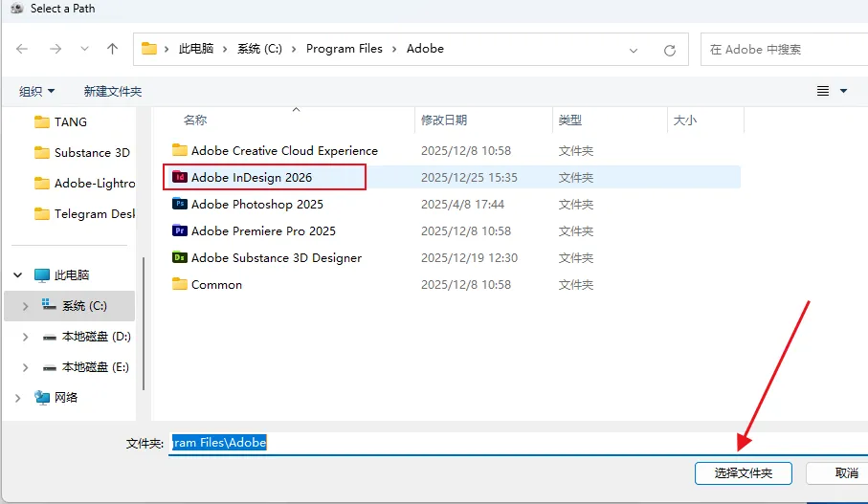
Task: Click the navigation pane scrollbar
Action: click(144, 323)
